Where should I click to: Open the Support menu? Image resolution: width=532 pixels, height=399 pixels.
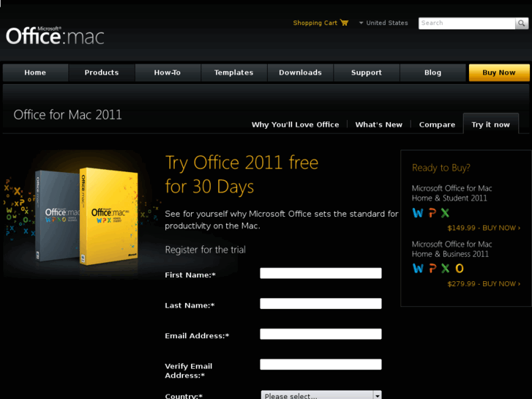point(367,72)
